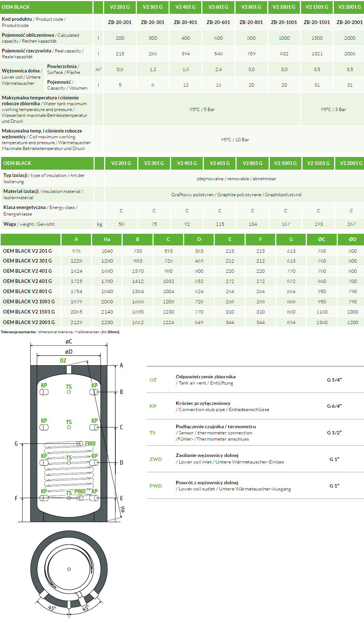364x627 pixels.
Task: Click the dimension value 978
Action: coord(76,251)
